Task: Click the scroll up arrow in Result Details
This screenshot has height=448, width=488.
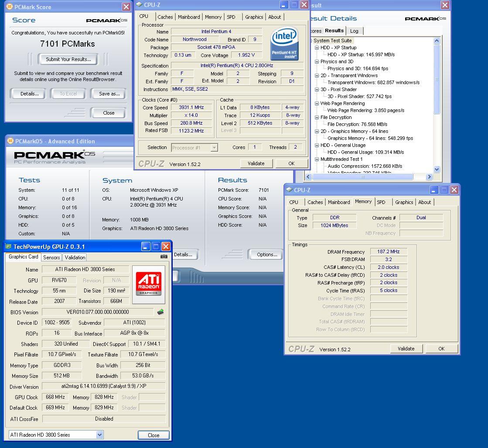Action: tap(437, 41)
